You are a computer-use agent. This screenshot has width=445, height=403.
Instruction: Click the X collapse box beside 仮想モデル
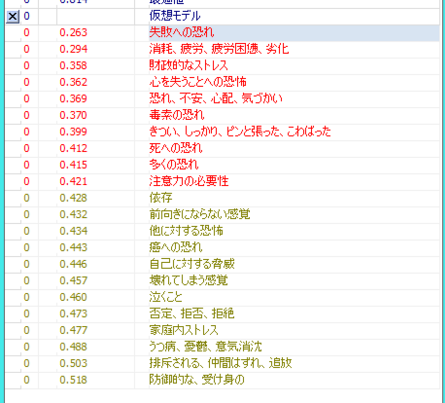13,16
